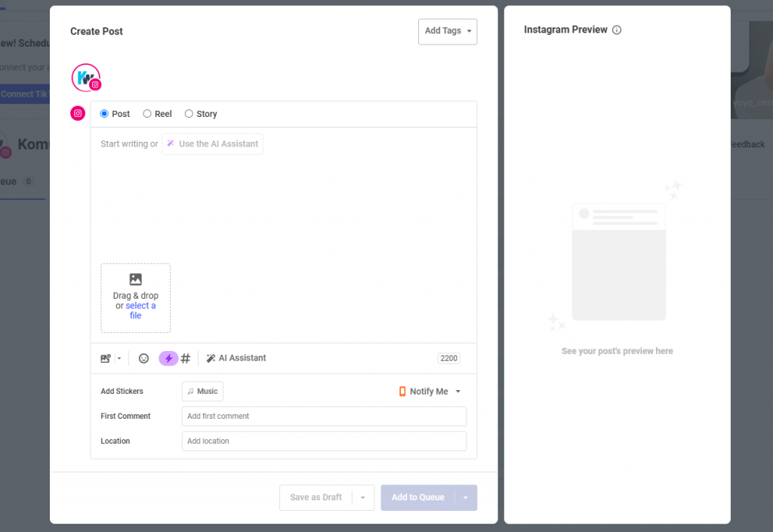The image size is (773, 532).
Task: Click the pink Instagram channel icon
Action: pyautogui.click(x=78, y=114)
